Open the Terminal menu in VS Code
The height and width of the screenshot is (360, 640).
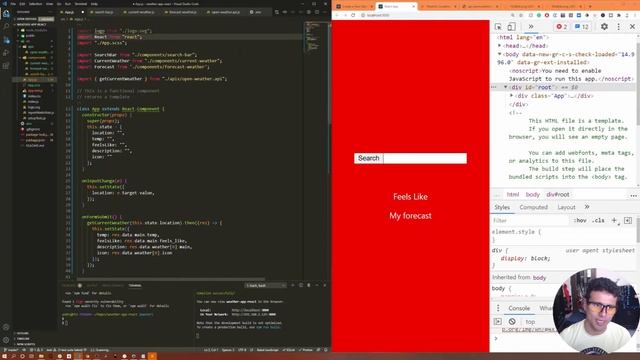pyautogui.click(x=80, y=4)
